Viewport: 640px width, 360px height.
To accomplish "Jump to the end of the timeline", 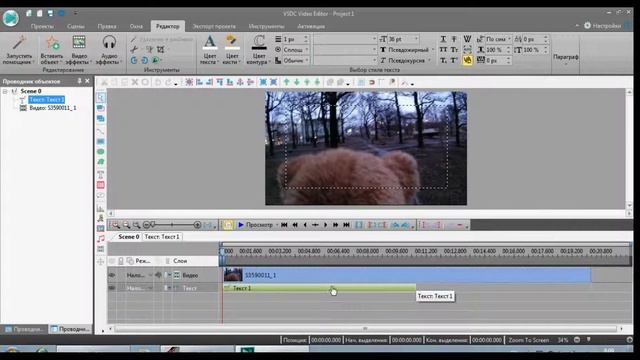I will (x=346, y=225).
